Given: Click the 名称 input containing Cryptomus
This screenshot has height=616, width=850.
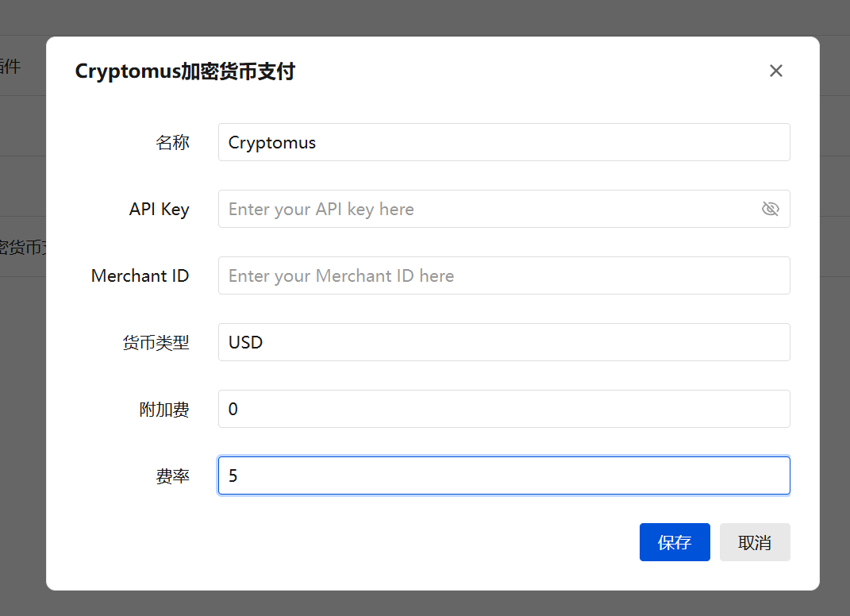Looking at the screenshot, I should pyautogui.click(x=503, y=142).
